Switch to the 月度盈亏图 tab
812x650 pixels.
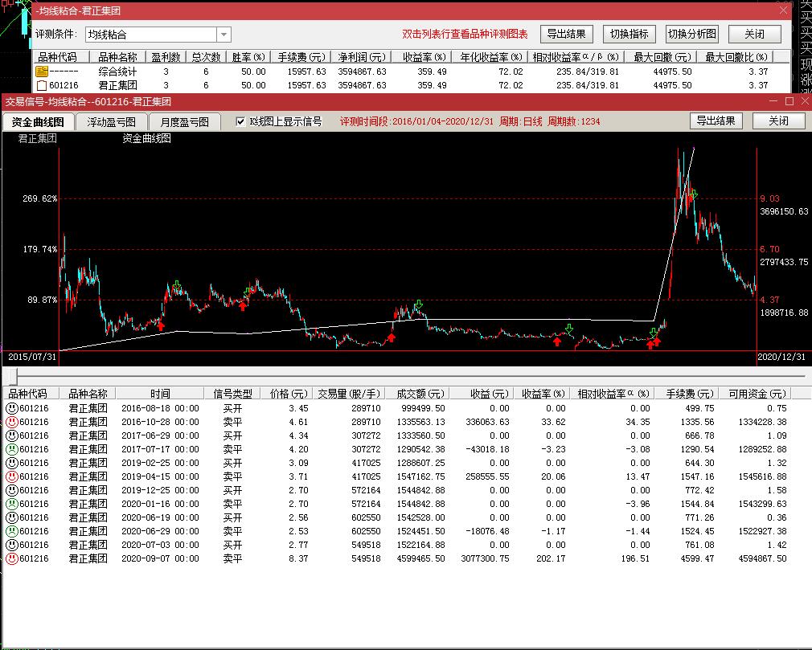184,121
